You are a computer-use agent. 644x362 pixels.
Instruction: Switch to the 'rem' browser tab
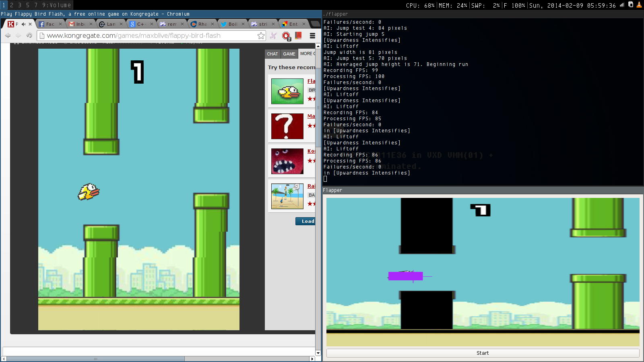coord(171,24)
